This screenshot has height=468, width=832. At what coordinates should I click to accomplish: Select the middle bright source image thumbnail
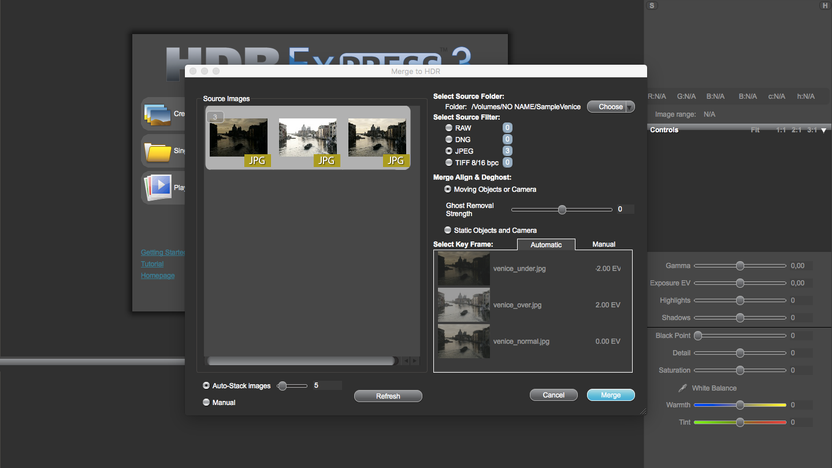[308, 138]
